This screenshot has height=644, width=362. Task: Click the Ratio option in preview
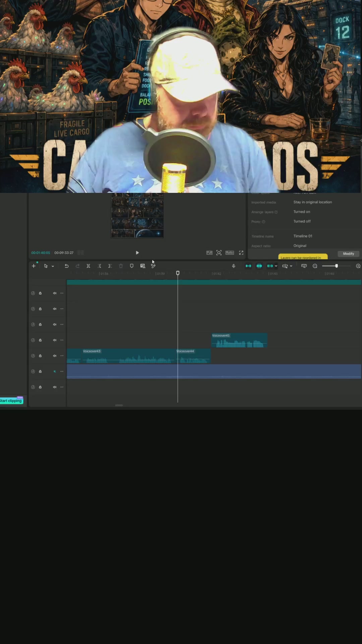(x=230, y=253)
